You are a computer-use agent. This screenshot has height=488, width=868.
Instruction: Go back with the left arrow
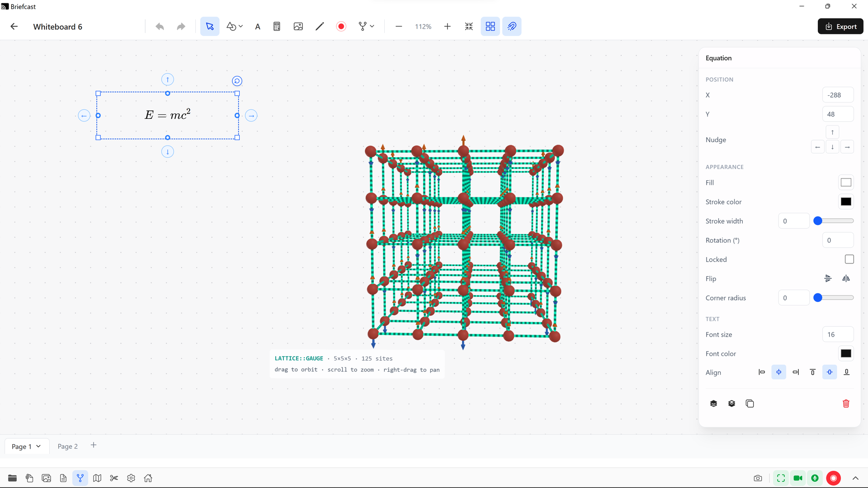pos(14,27)
